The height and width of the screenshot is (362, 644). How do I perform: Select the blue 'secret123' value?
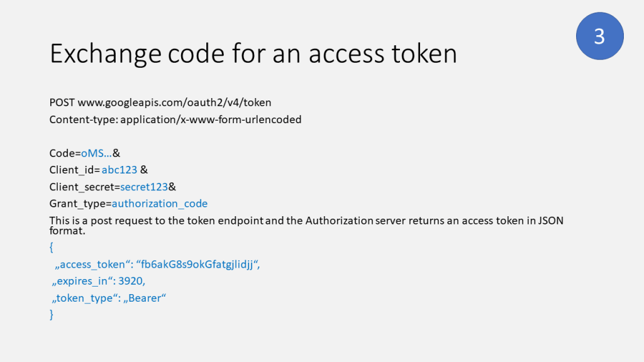144,187
